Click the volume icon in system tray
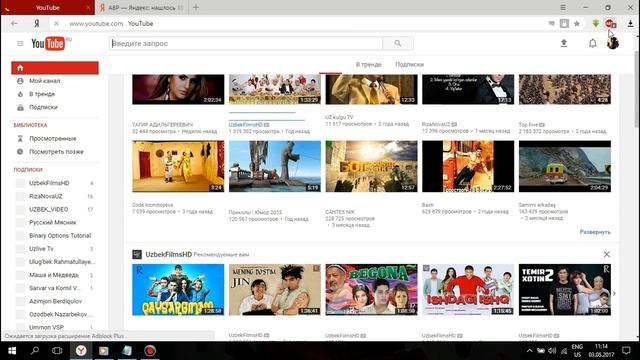The width and height of the screenshot is (640, 360). pos(552,351)
